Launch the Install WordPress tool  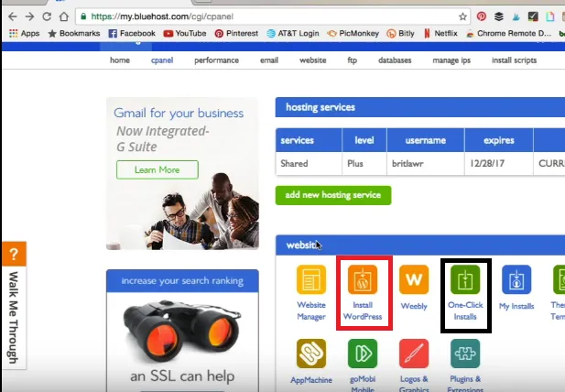coord(363,279)
